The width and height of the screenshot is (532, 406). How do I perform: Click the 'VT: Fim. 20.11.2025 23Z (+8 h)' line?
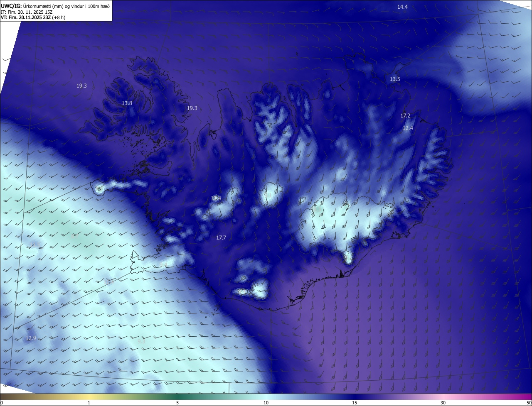[x=33, y=17]
